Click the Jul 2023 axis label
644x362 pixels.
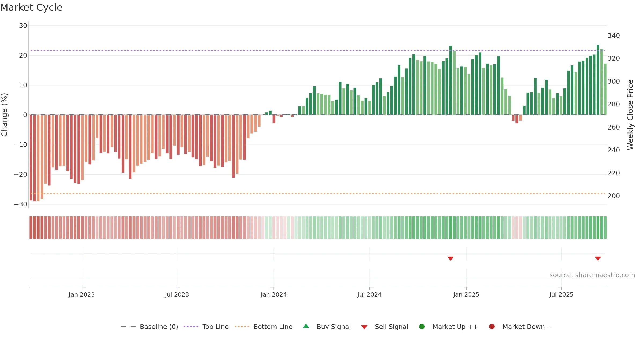tap(177, 295)
